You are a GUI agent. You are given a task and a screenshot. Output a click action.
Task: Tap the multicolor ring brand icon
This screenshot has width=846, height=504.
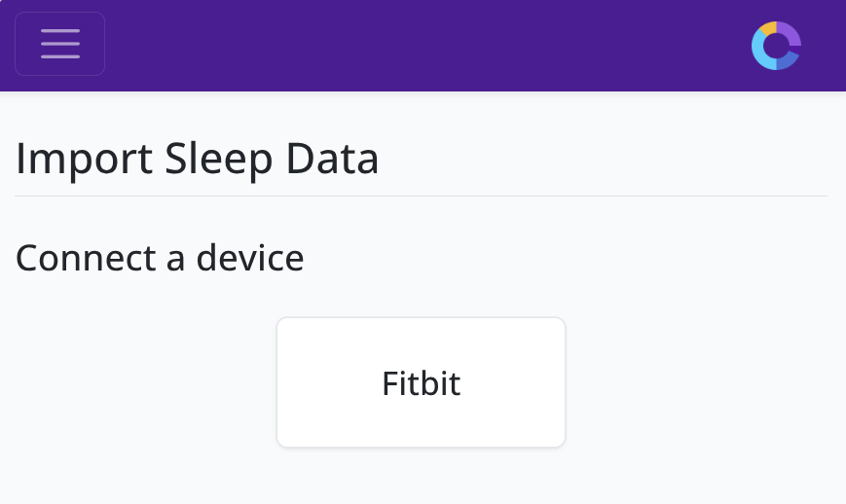pos(776,46)
